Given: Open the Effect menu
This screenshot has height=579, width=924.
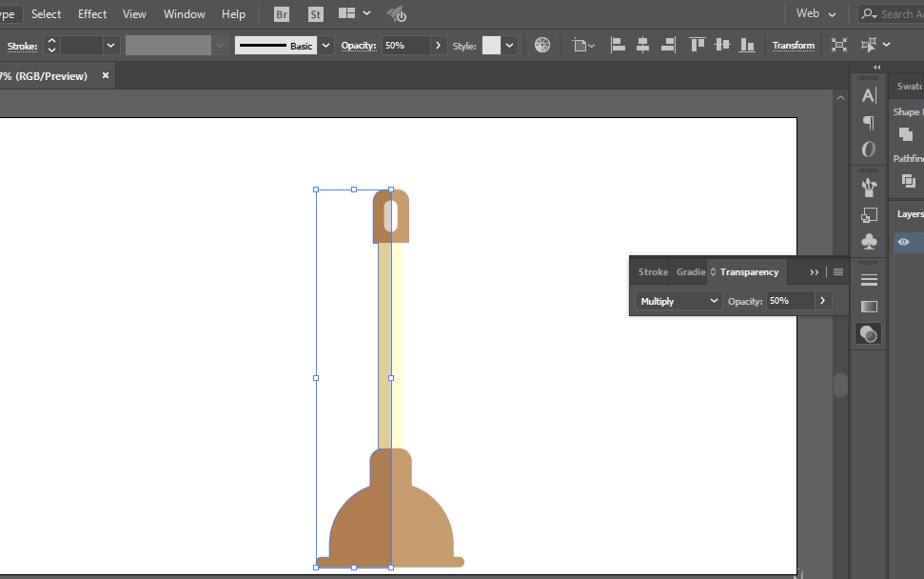Looking at the screenshot, I should click(92, 14).
